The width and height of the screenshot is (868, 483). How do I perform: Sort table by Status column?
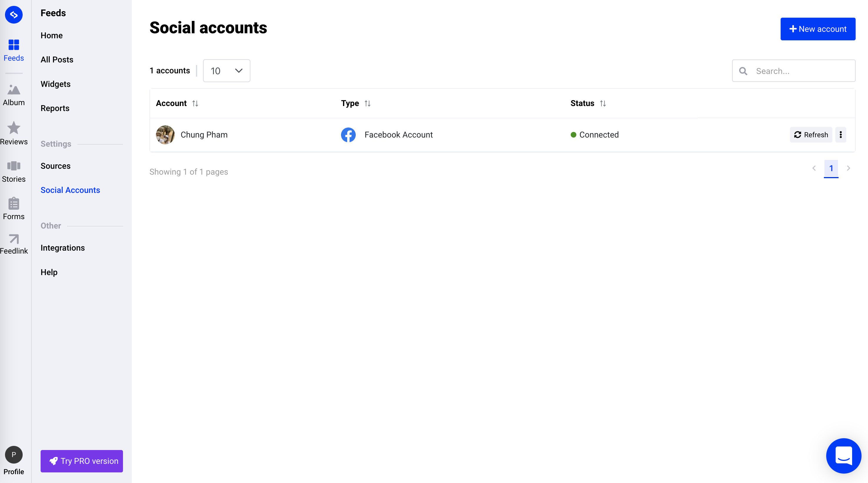coord(603,103)
